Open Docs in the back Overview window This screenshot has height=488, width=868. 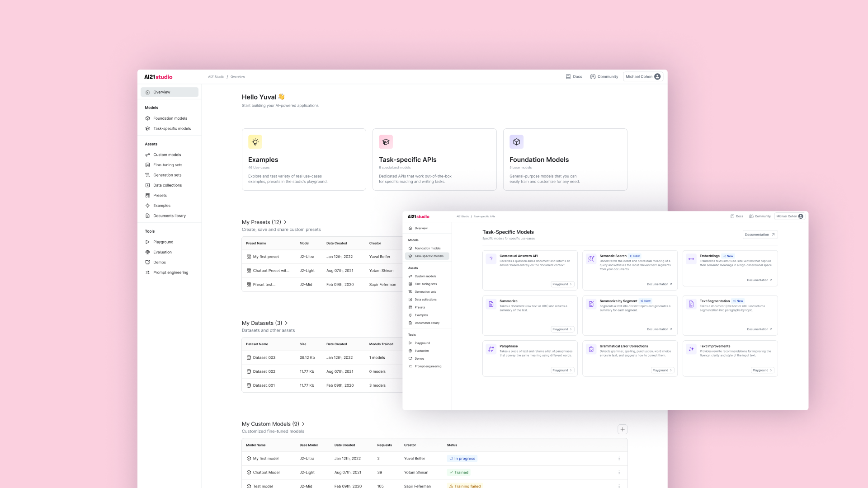(x=574, y=77)
